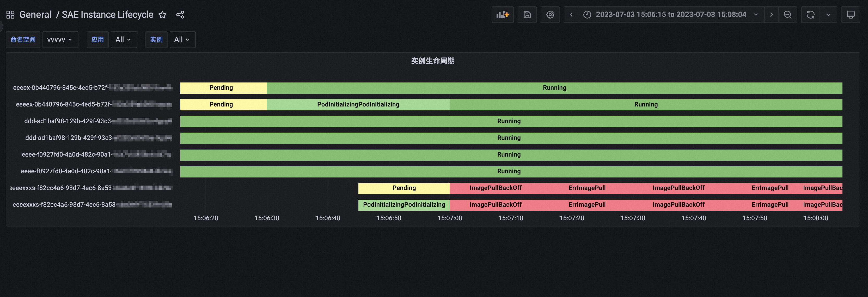The image size is (868, 297).
Task: Open the namespace vvvvv dropdown
Action: [x=60, y=39]
